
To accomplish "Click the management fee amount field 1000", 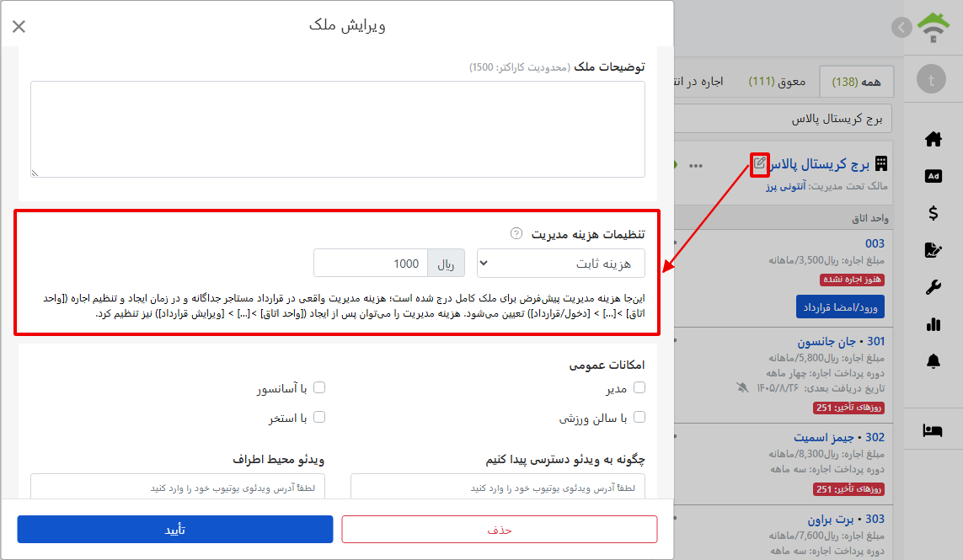I will tap(371, 264).
